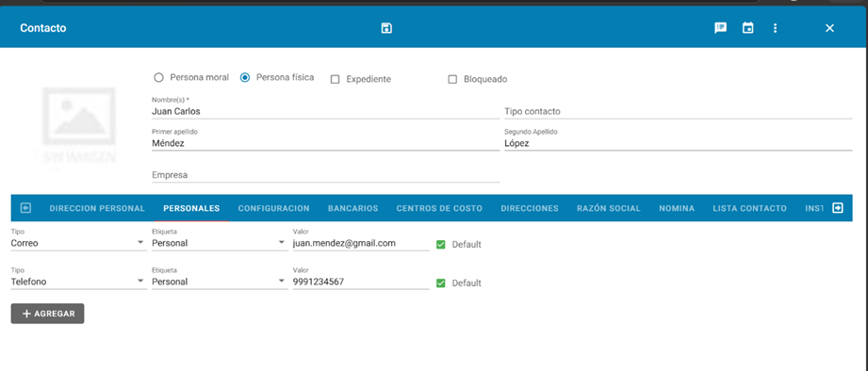Switch to the Nomina tab

click(x=677, y=208)
